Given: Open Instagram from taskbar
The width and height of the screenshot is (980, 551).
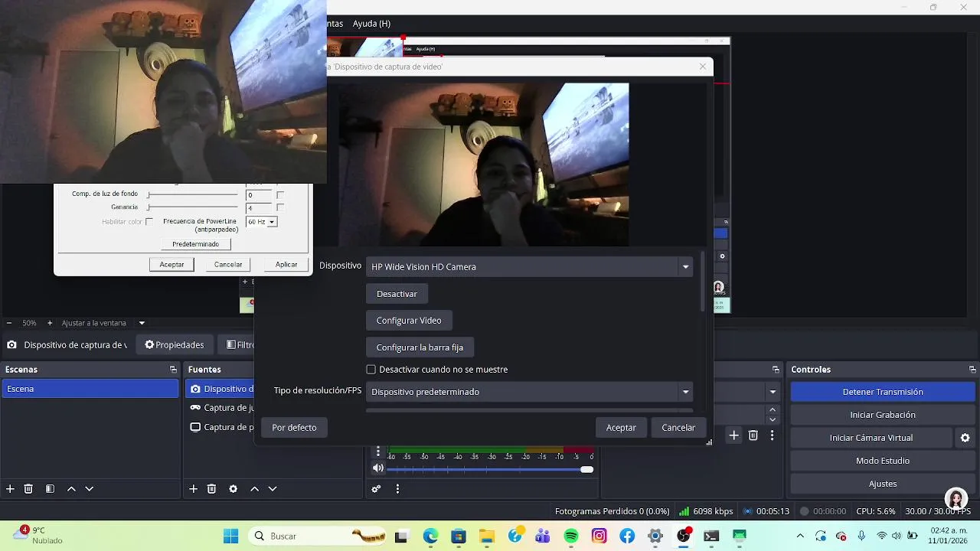Looking at the screenshot, I should tap(599, 536).
